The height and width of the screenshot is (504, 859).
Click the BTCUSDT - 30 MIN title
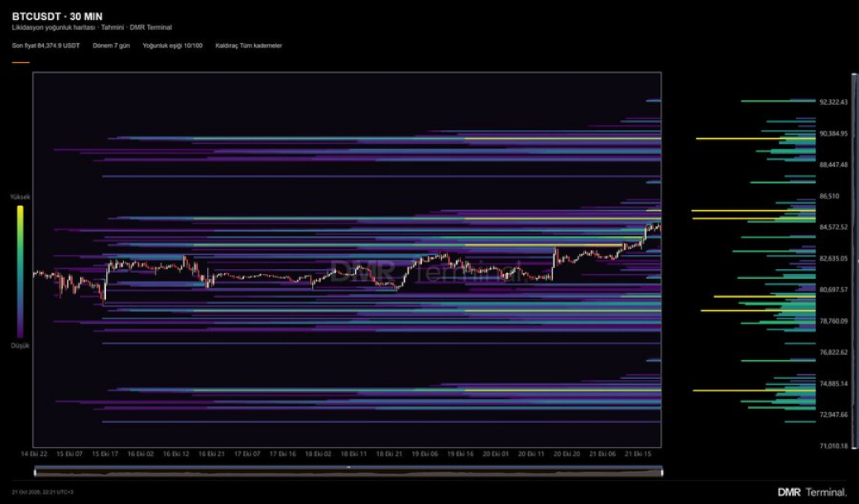coord(57,17)
